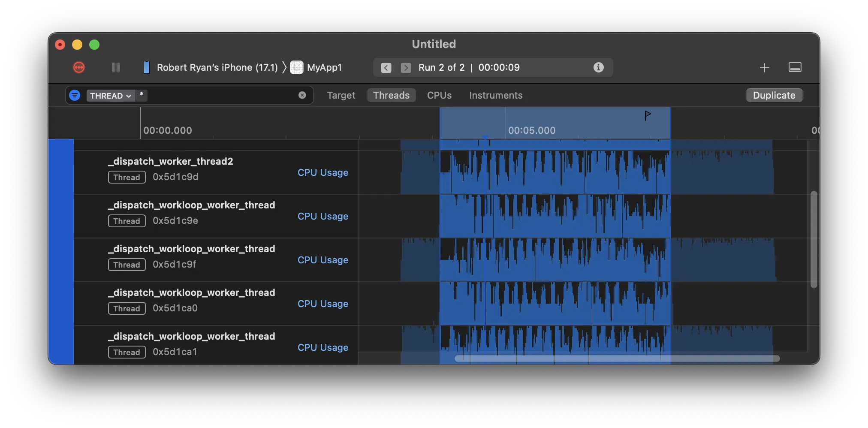Click the vertical scrollbar of the track list
Screen dimensions: 868x428
[x=814, y=239]
